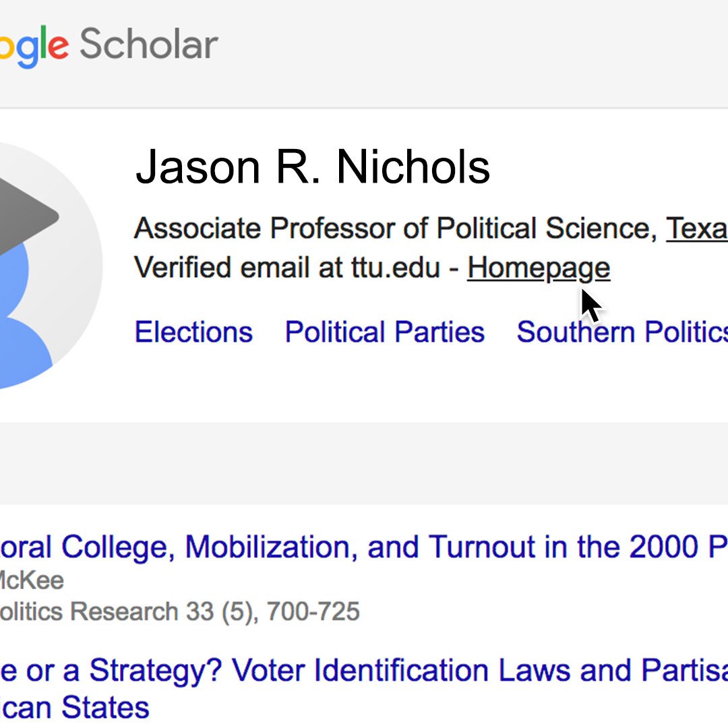Viewport: 728px width, 728px height.
Task: Click the McKee author name
Action: [x=32, y=581]
